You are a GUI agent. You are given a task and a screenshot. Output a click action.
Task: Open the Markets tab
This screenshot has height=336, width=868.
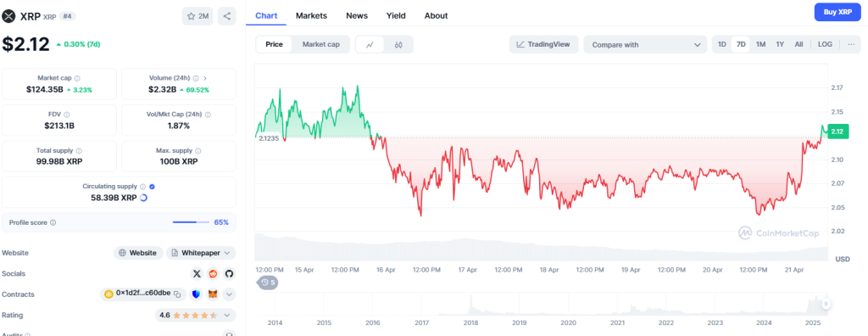pos(311,15)
